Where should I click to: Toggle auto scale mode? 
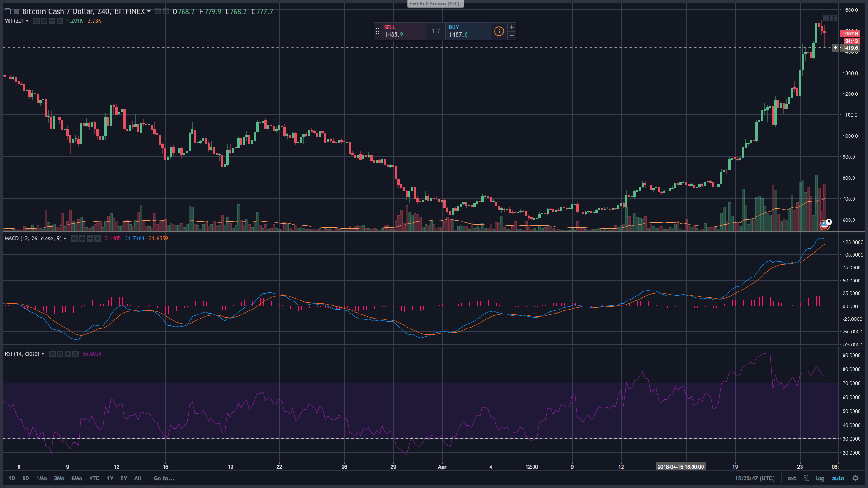click(x=838, y=478)
